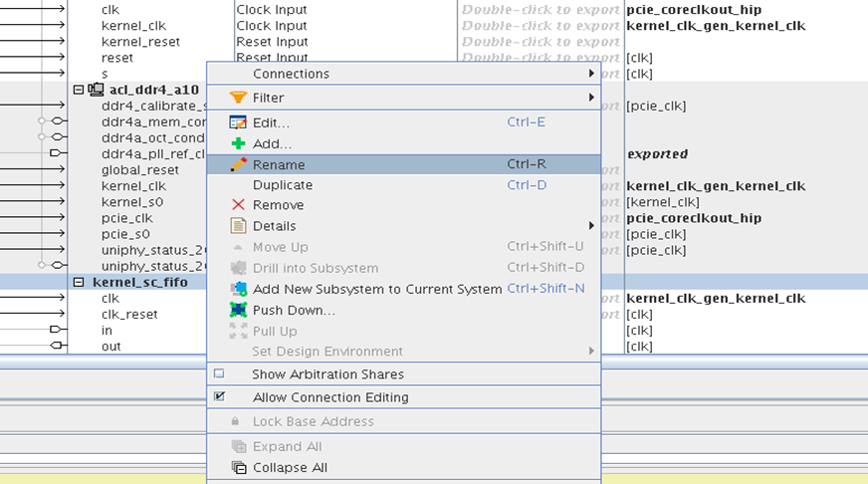Click the red Remove X icon
This screenshot has height=484, width=868.
[x=238, y=205]
